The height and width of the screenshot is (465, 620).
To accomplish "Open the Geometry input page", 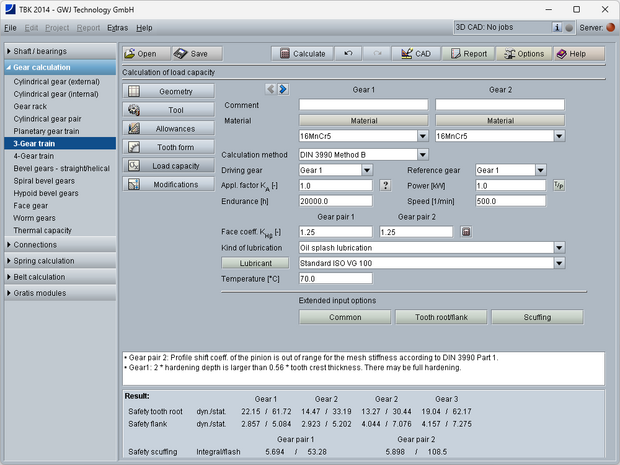I will click(x=168, y=91).
